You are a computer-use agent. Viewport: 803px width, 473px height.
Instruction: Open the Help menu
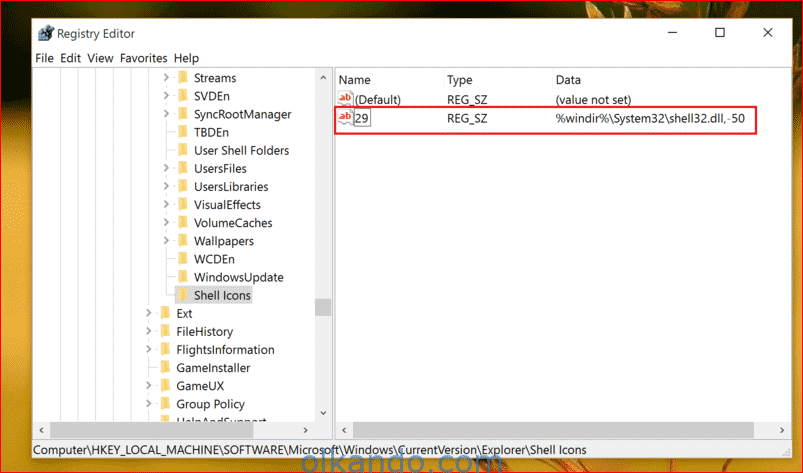(x=186, y=58)
